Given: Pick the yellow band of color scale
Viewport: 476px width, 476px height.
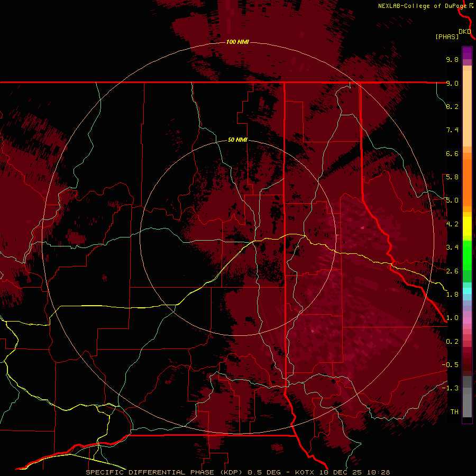Looking at the screenshot, I should tap(467, 226).
